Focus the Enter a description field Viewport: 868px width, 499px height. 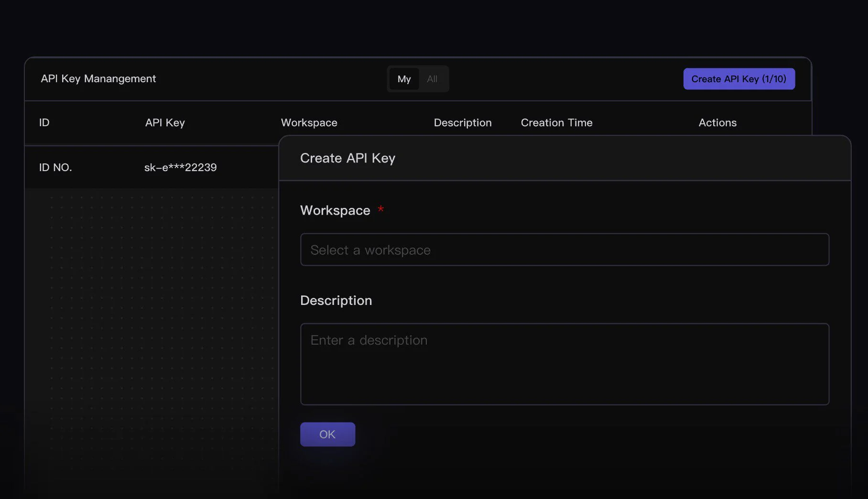564,364
